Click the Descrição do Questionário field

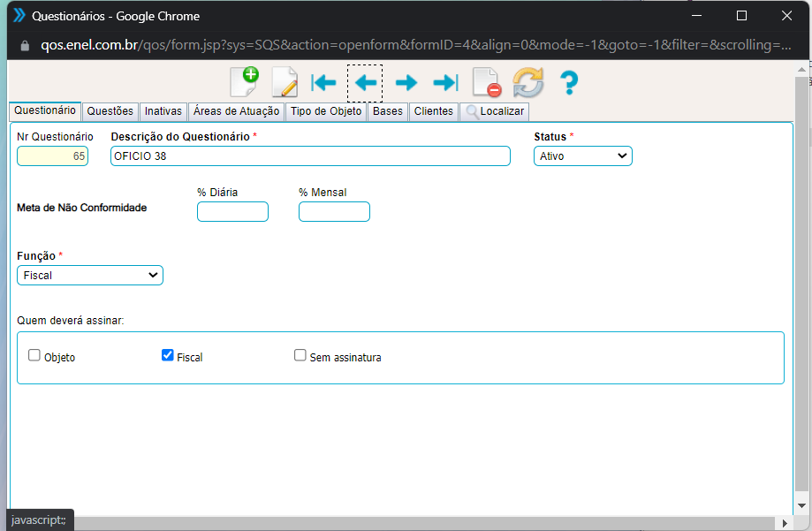(x=310, y=156)
